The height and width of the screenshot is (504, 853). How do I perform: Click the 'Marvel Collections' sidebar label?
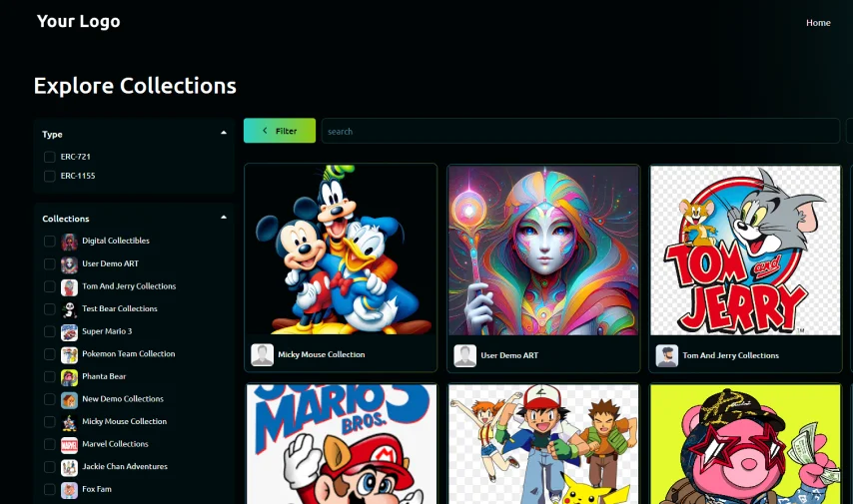(115, 444)
